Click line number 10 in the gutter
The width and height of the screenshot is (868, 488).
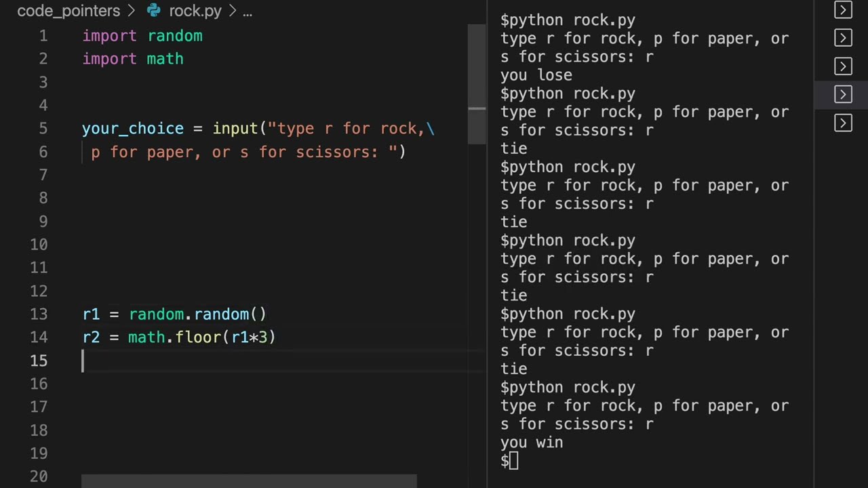(x=39, y=245)
